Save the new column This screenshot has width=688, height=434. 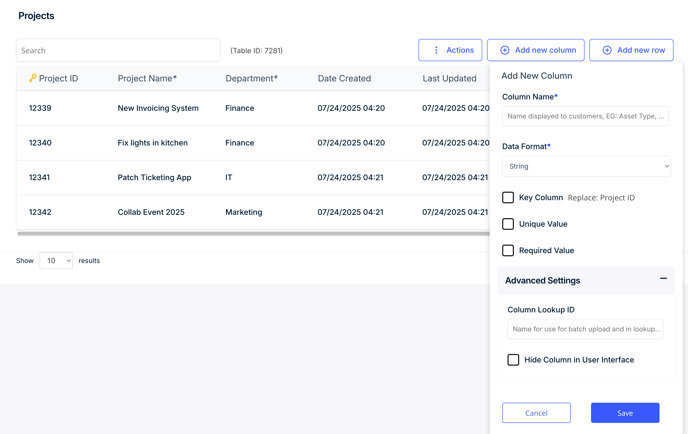[625, 413]
